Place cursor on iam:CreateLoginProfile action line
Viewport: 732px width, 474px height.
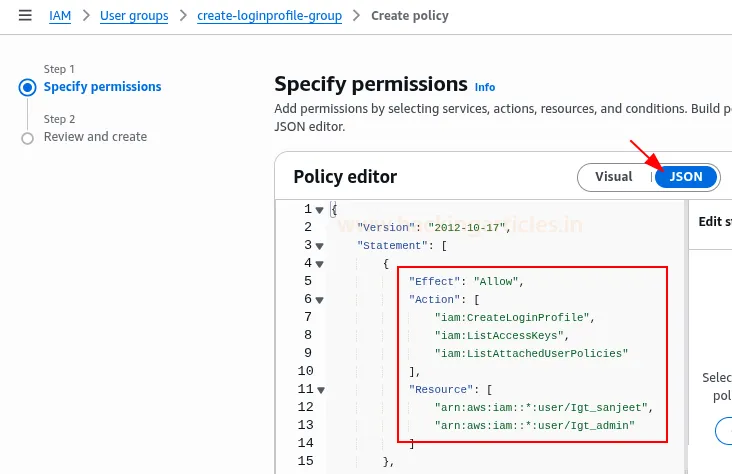(x=510, y=318)
